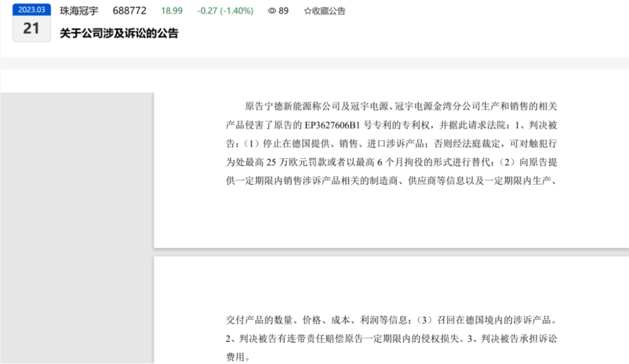Click paragraph line starting 原告宁德新能源

pos(401,107)
